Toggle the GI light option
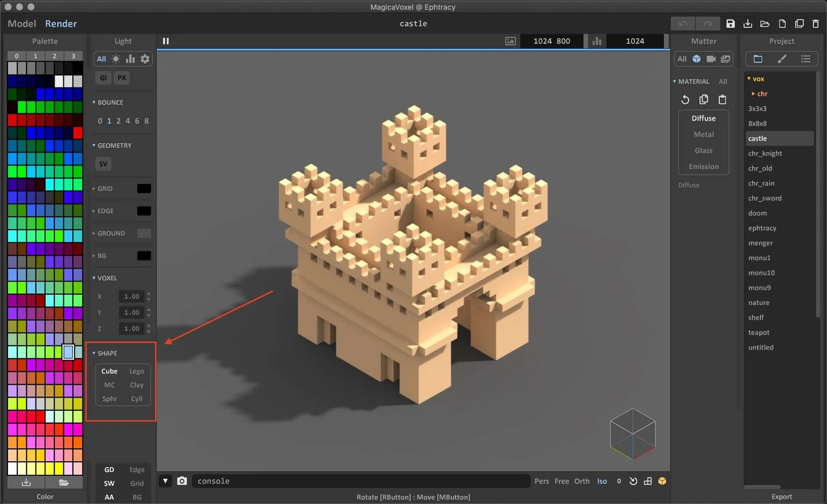The height and width of the screenshot is (504, 827). click(x=103, y=78)
